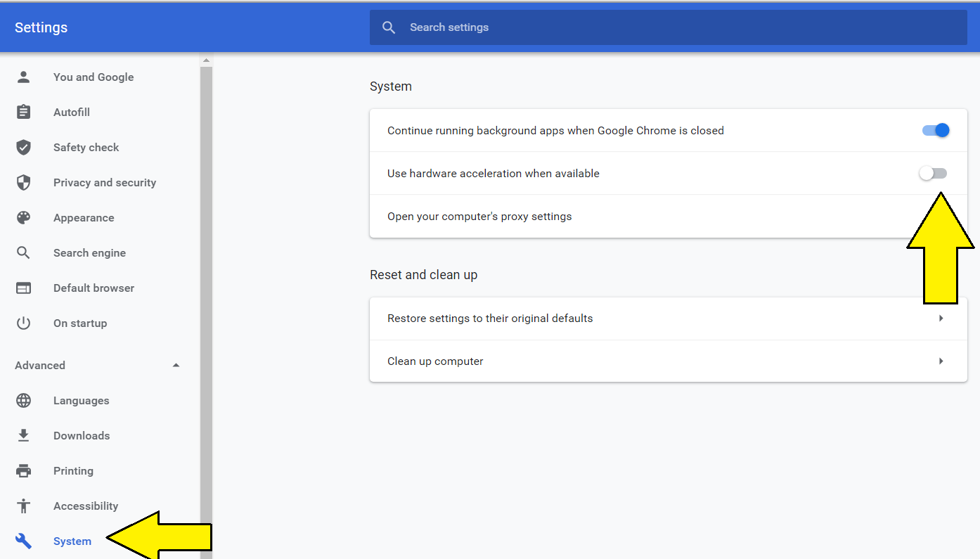The height and width of the screenshot is (559, 980).
Task: Open Privacy and security section
Action: [x=105, y=182]
